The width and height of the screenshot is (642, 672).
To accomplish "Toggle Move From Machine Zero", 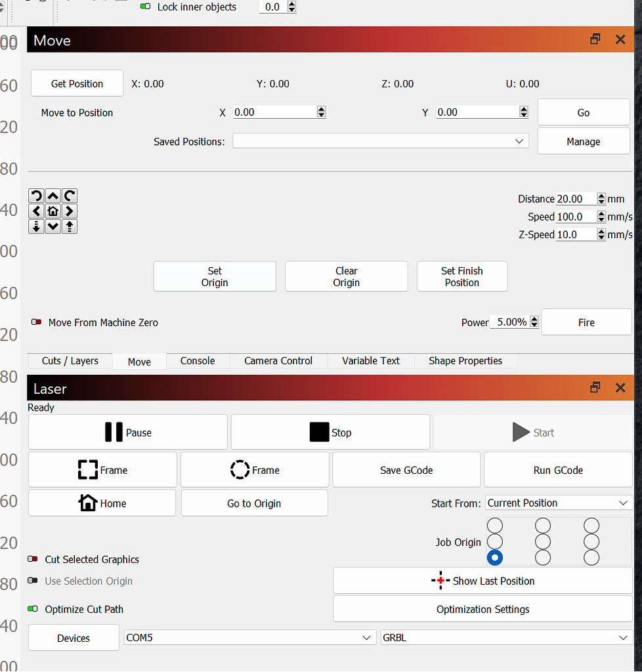I will coord(35,322).
